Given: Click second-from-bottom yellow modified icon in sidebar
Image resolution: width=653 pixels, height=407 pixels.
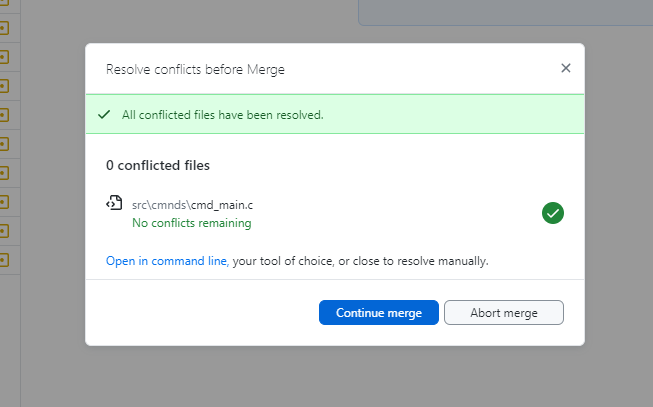Looking at the screenshot, I should (3, 232).
